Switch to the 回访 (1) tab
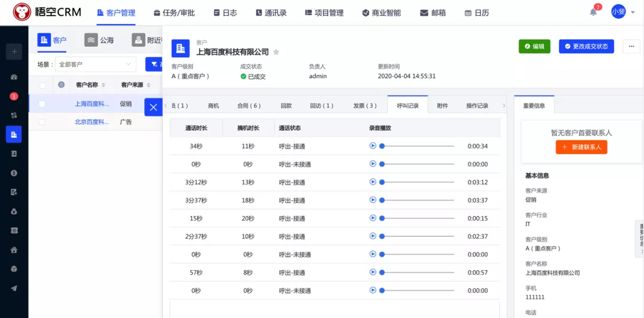 (322, 106)
